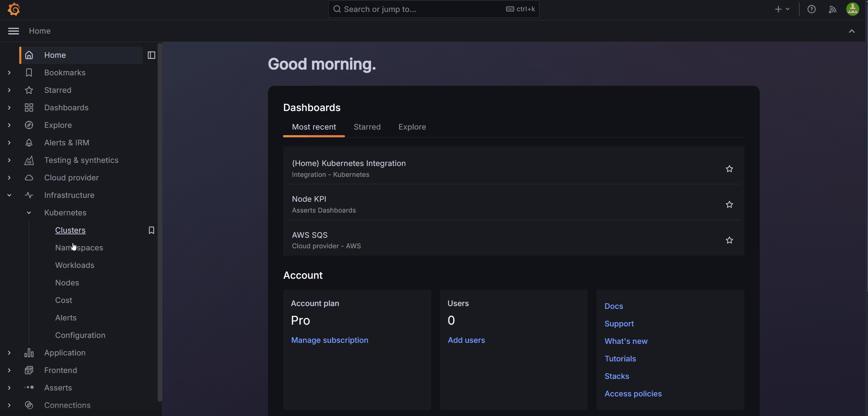Screen dimensions: 868x416
Task: Open the help question mark icon
Action: pyautogui.click(x=811, y=9)
